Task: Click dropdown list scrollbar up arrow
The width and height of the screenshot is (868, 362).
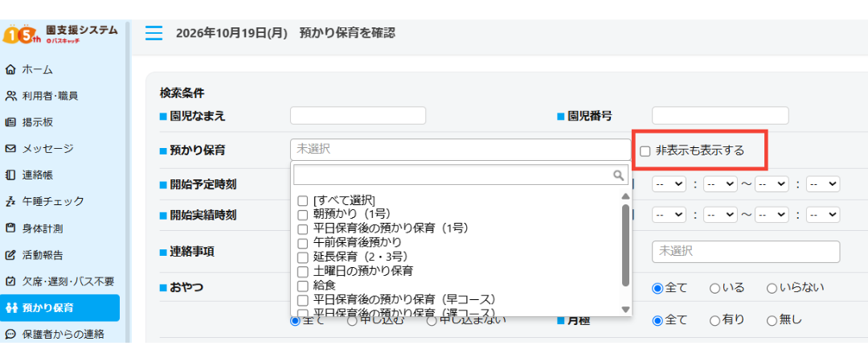Action: (625, 196)
